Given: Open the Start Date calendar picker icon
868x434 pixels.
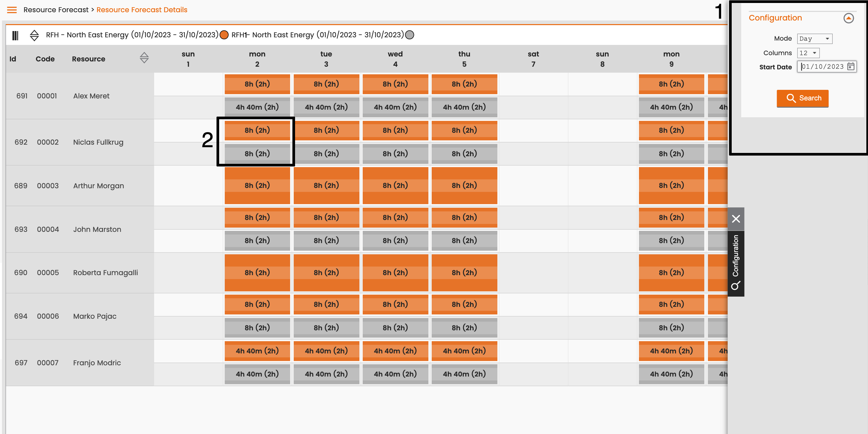Looking at the screenshot, I should [x=851, y=66].
